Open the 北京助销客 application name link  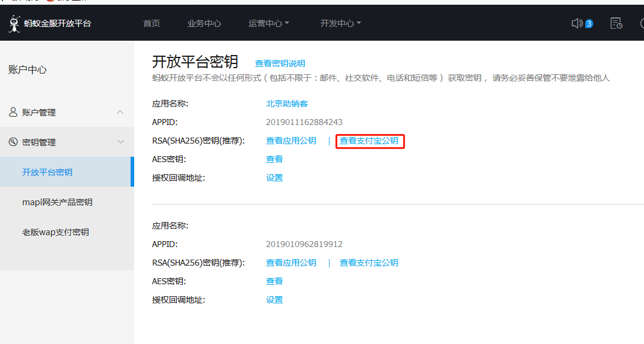coord(287,103)
